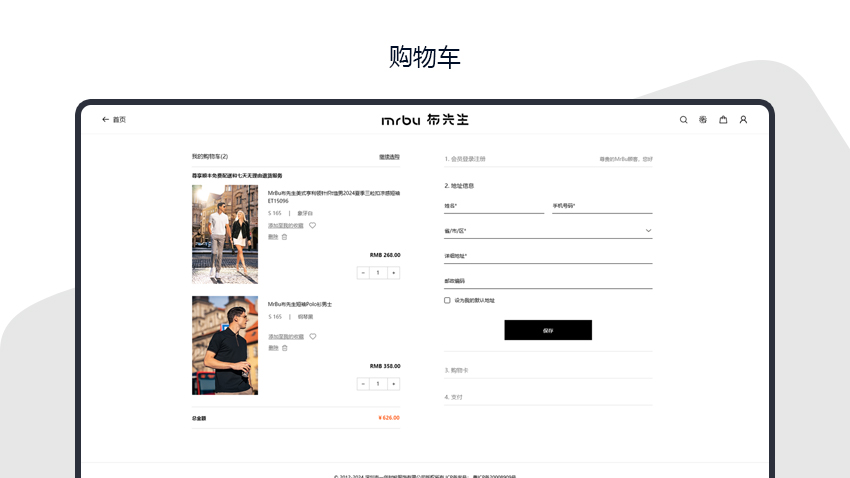Click the heart icon on first cart item
The image size is (850, 478).
click(312, 225)
